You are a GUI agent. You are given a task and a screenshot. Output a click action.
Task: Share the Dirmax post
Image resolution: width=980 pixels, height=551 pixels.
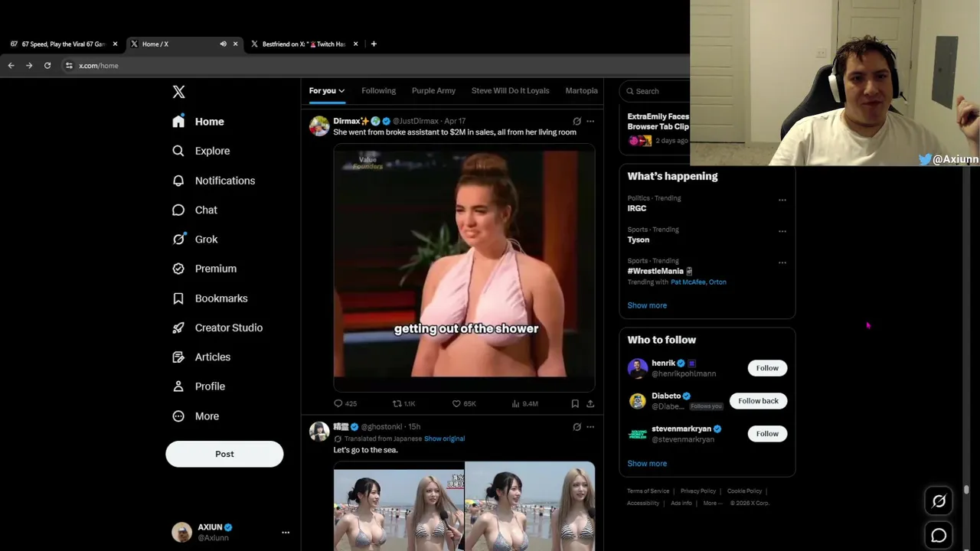point(590,403)
